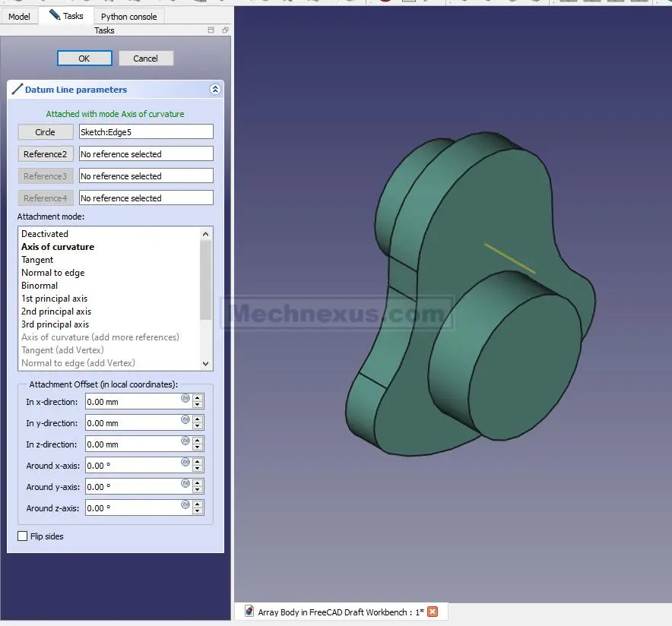
Task: Open expression editor for z-direction offset
Action: click(185, 441)
